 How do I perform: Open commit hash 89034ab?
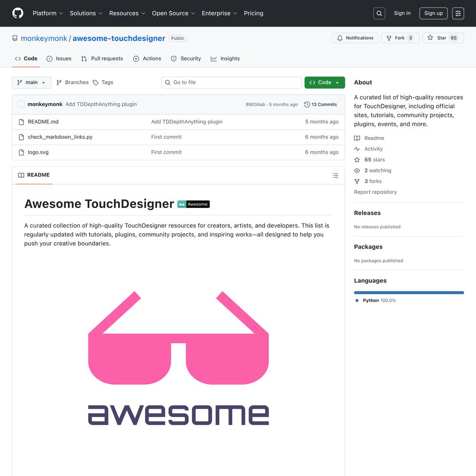pyautogui.click(x=255, y=104)
